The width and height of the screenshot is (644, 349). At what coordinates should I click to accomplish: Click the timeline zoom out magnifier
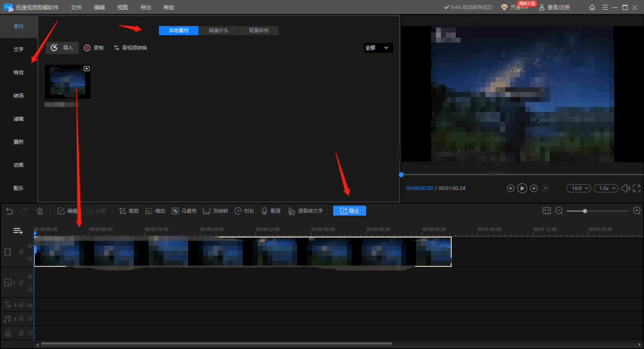point(559,211)
